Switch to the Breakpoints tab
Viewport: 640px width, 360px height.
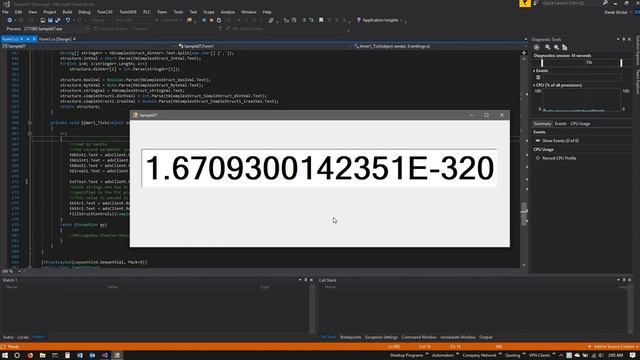pyautogui.click(x=351, y=338)
